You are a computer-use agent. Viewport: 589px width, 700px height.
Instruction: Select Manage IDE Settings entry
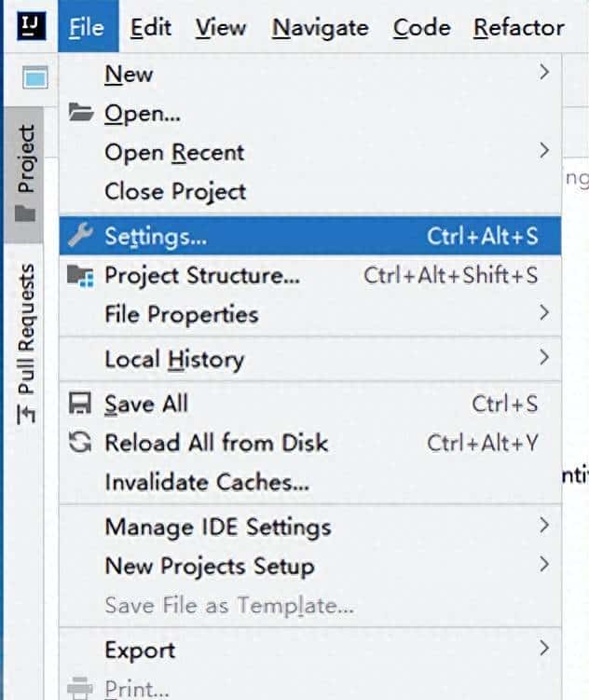click(x=217, y=527)
